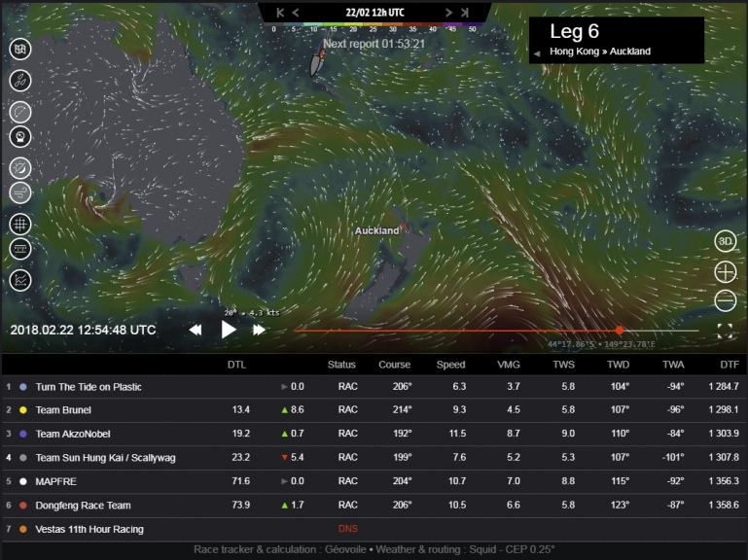The image size is (748, 560).
Task: Sort by the TWA column header
Action: pos(673,365)
